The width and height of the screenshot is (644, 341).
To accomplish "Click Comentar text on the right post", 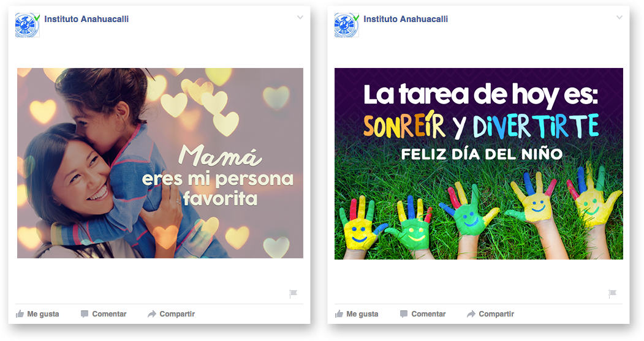I will (428, 314).
